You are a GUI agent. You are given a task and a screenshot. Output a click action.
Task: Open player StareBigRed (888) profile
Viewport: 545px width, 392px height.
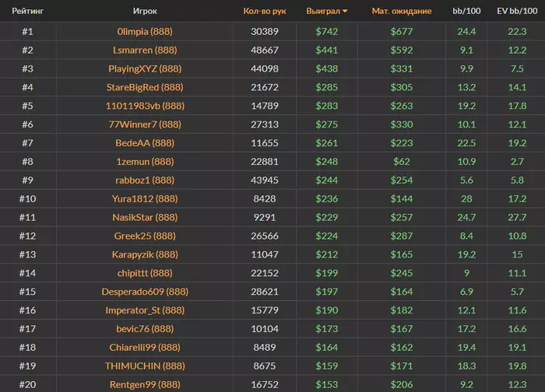click(145, 87)
